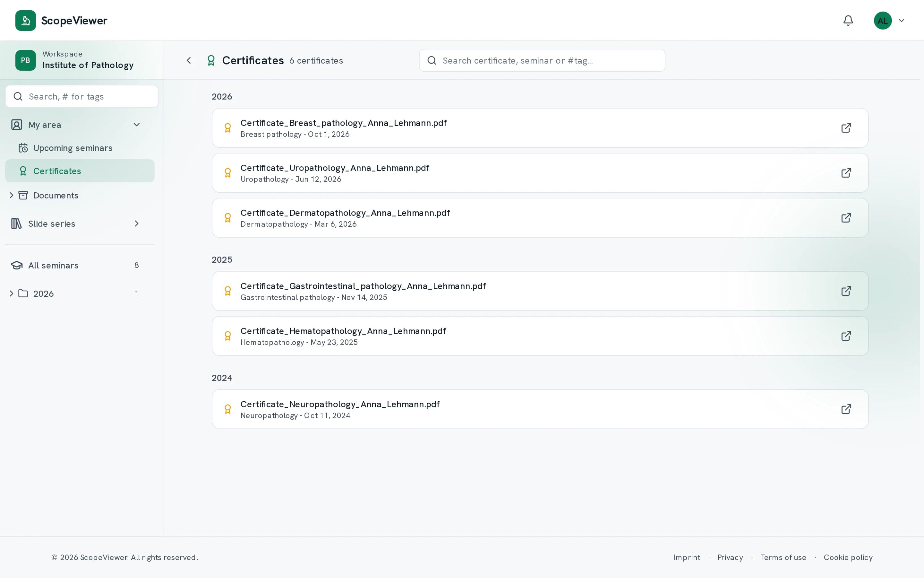Screen dimensions: 924x578
Task: Open Neuropathology certificate external link icon
Action: point(846,409)
